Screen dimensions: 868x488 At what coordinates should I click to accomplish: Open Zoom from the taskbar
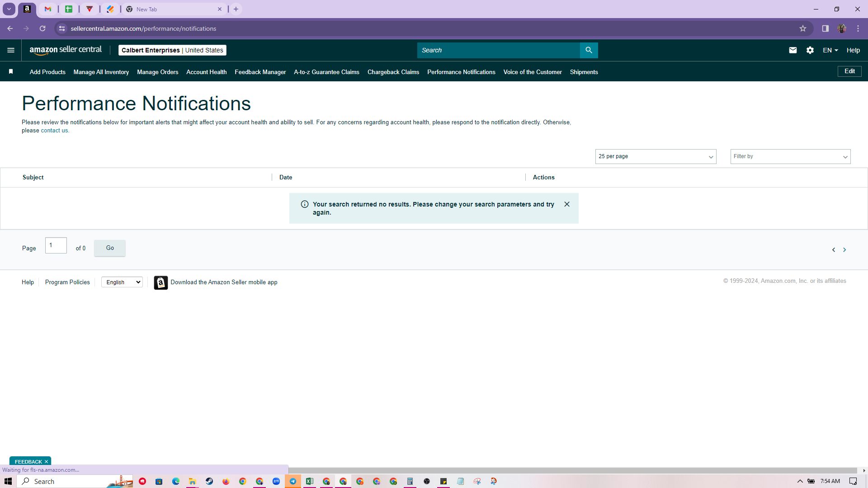pos(276,481)
